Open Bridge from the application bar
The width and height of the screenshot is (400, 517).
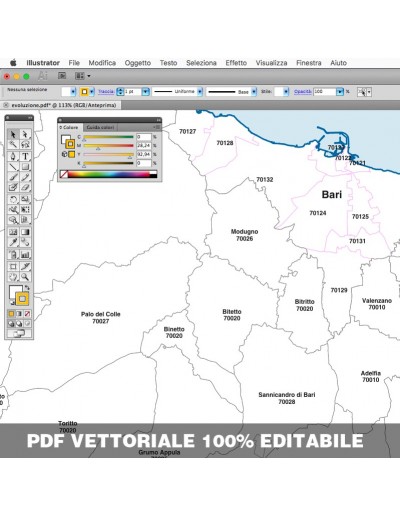(62, 76)
